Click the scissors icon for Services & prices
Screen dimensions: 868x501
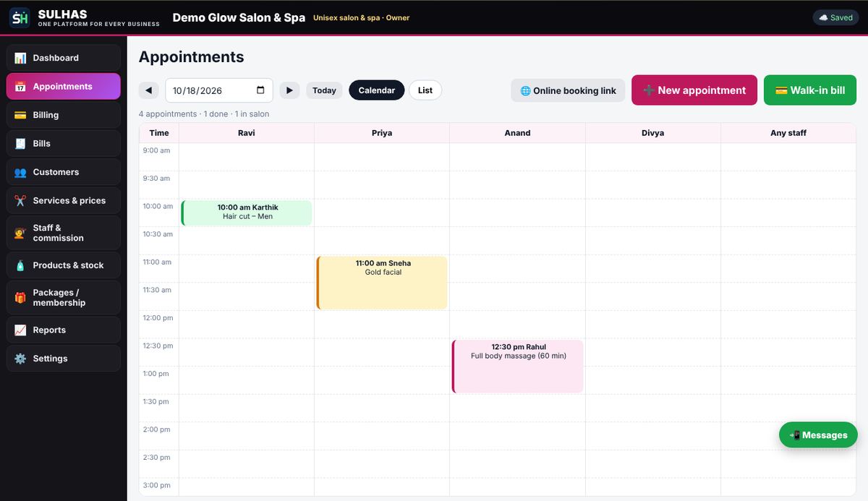click(x=20, y=201)
